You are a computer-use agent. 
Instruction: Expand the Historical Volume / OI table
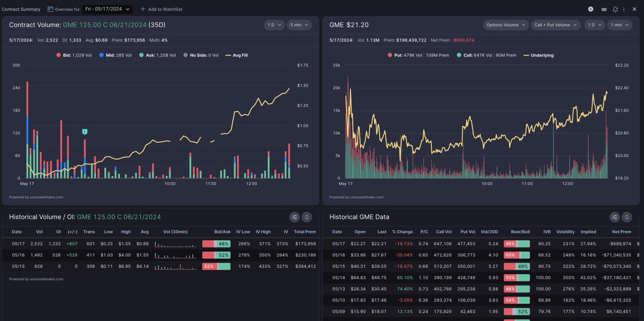306,217
